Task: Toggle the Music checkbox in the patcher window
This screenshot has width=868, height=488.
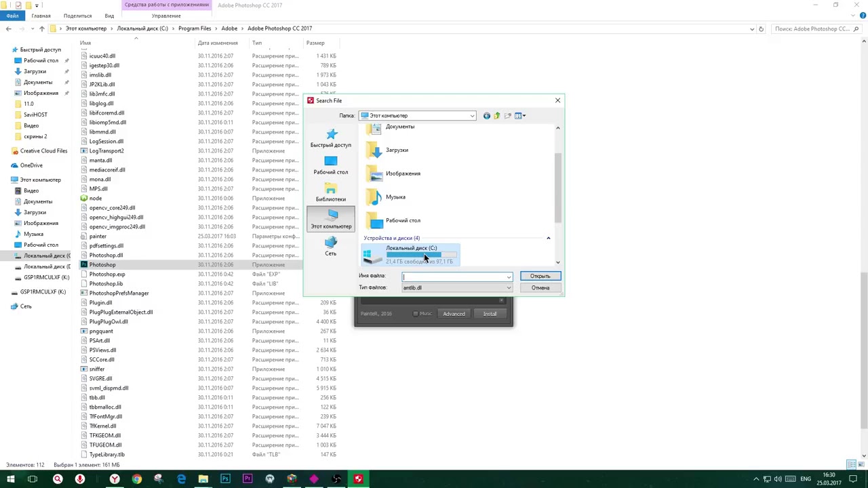Action: click(x=416, y=314)
